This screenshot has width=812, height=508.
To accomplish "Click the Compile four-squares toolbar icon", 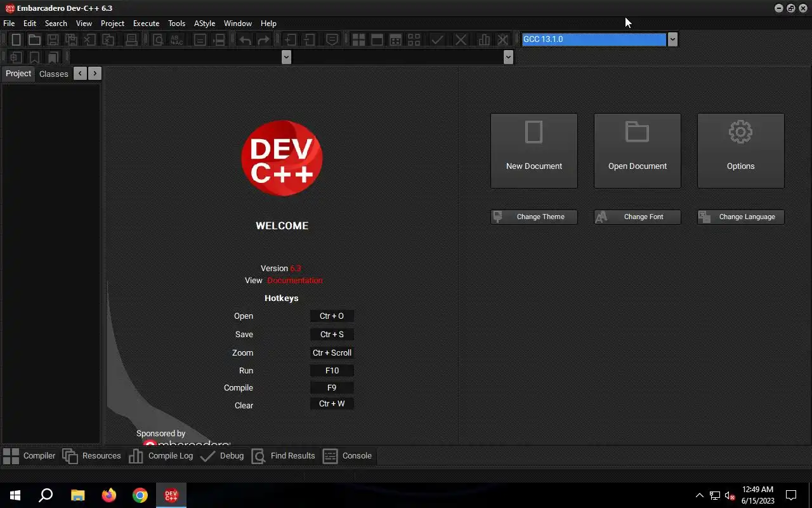I will coord(358,39).
